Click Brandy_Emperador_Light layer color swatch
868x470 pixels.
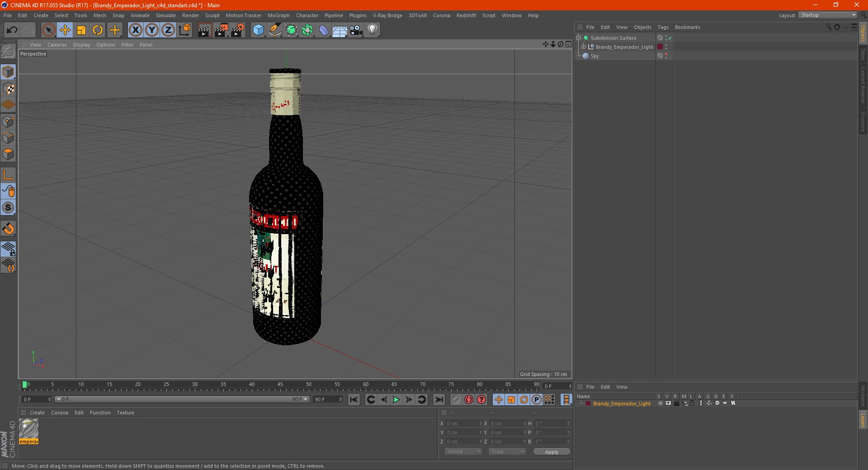[588, 404]
